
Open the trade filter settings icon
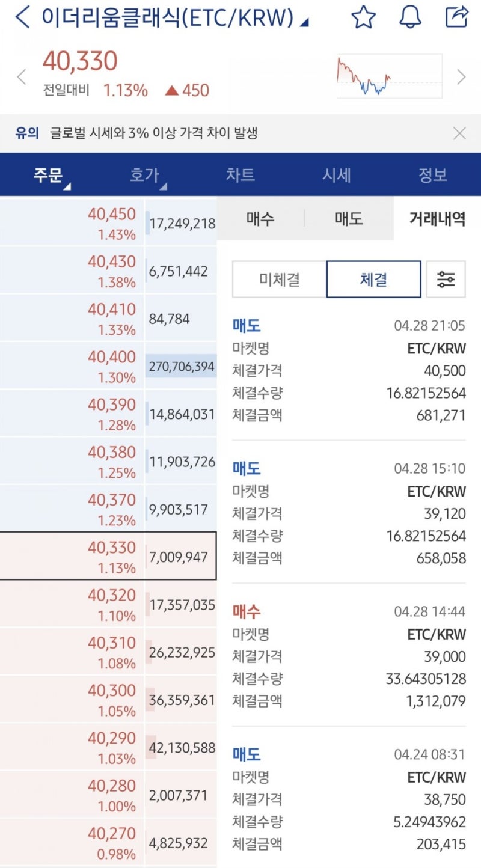446,278
